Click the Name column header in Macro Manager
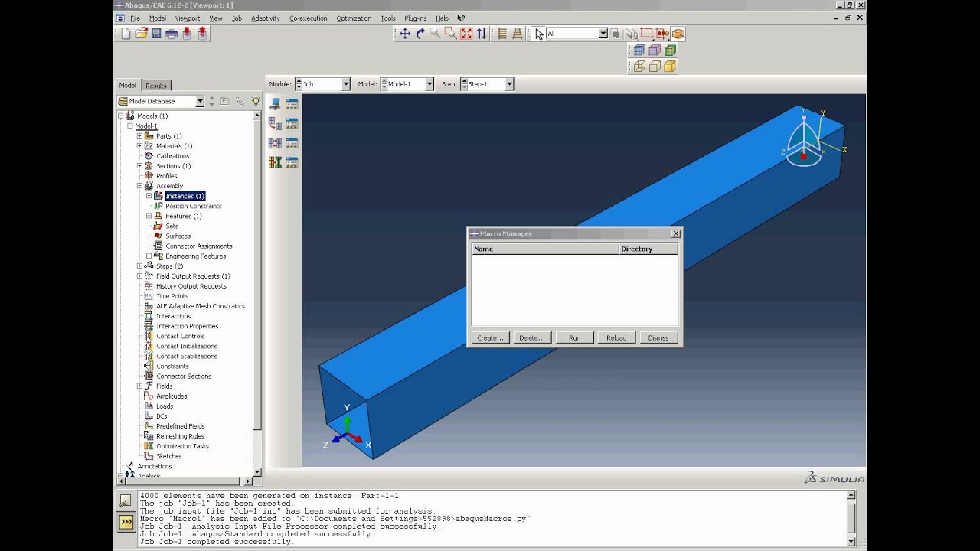Screen dimensions: 980x551 [x=545, y=249]
